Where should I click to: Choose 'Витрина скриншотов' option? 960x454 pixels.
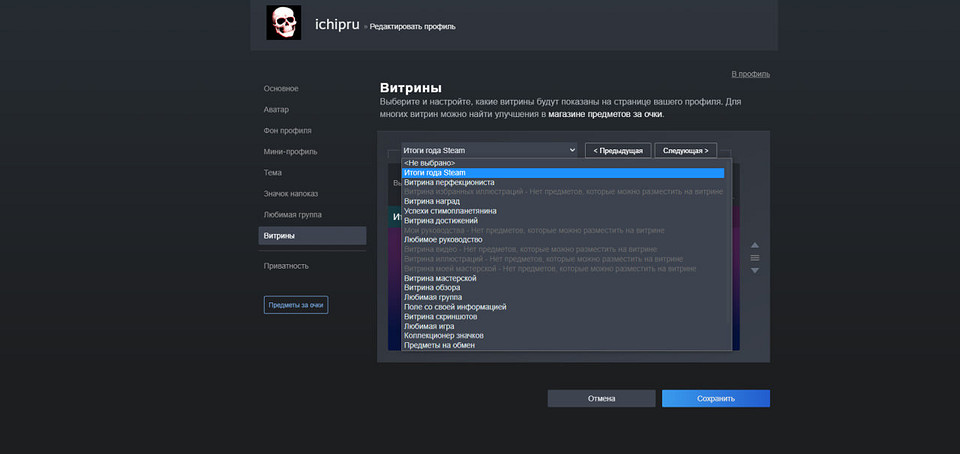coord(563,317)
